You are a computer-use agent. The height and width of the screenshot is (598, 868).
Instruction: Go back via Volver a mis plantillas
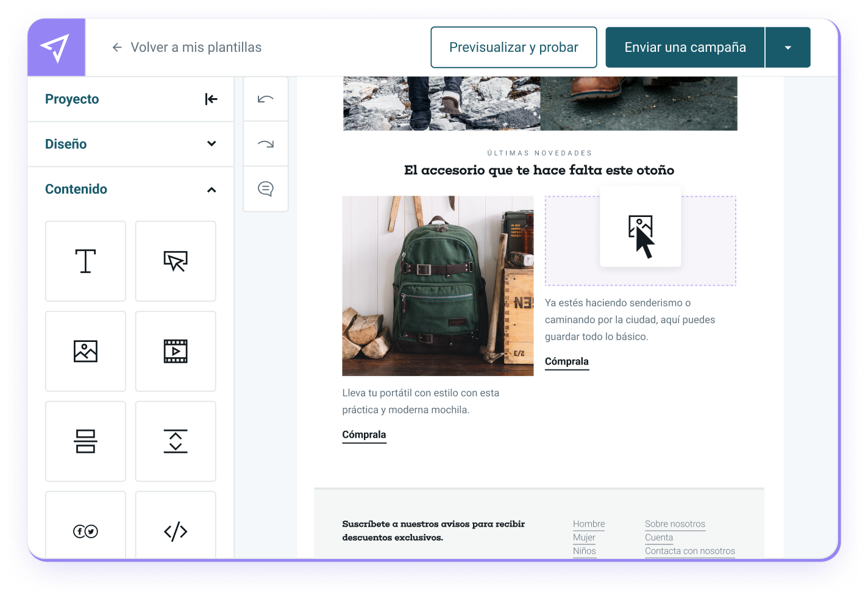[187, 48]
